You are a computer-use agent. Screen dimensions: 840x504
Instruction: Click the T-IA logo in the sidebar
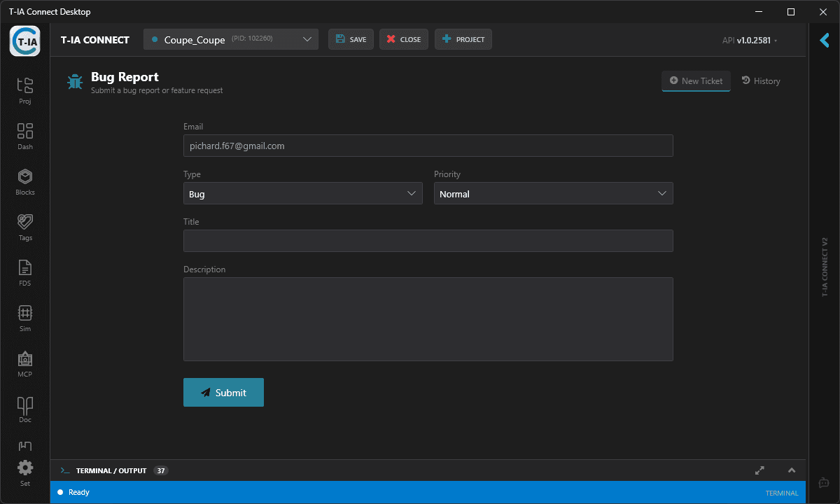(x=24, y=41)
